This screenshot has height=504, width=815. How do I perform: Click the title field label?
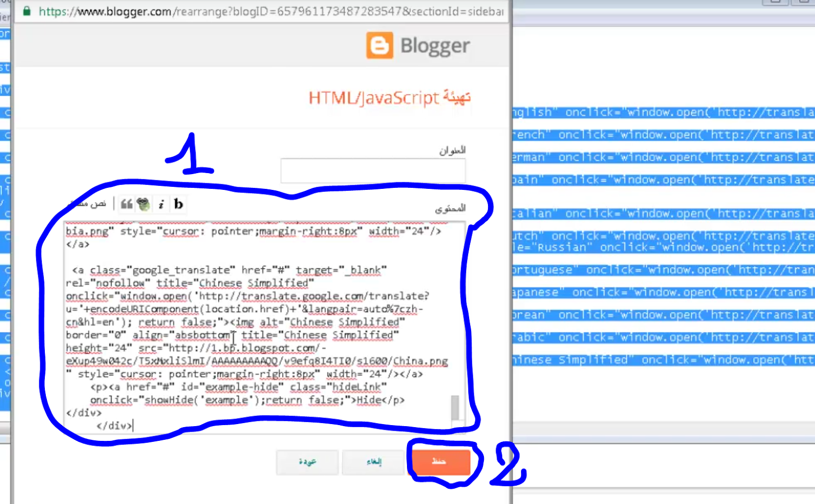(452, 150)
